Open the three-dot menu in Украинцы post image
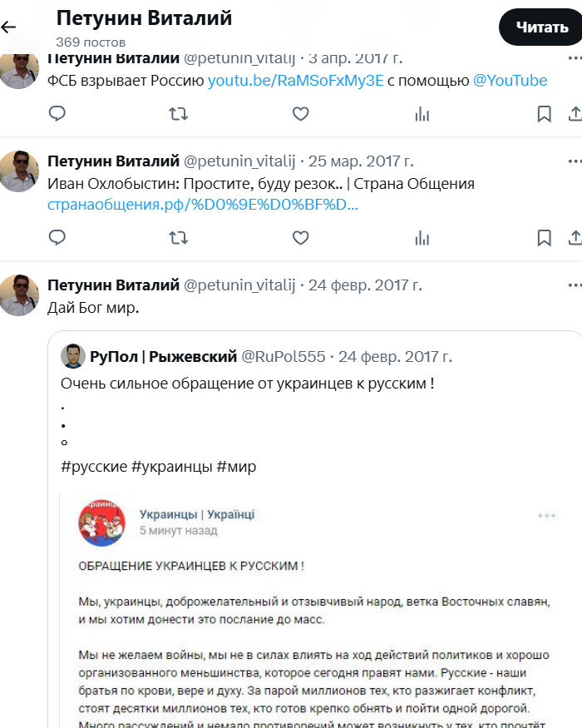The image size is (582, 728). (x=545, y=516)
